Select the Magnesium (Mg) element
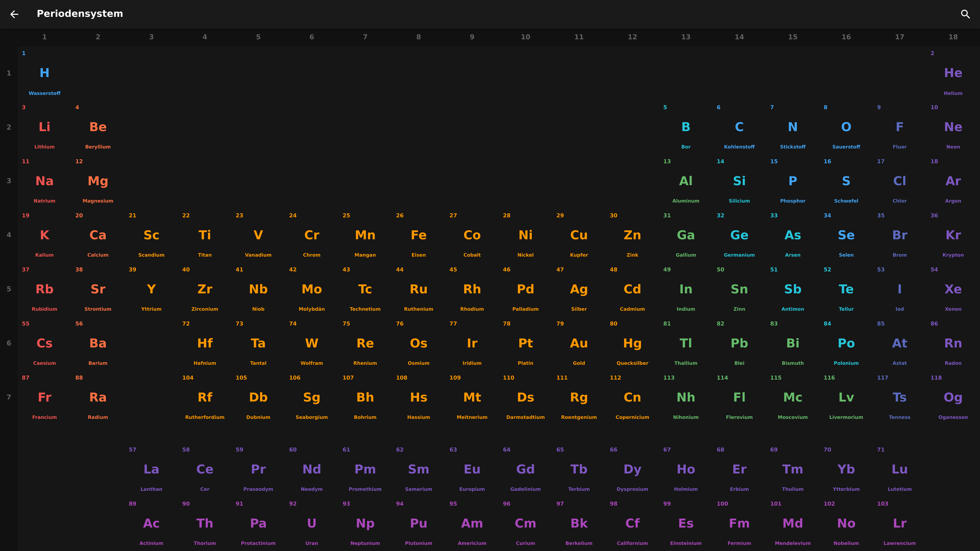 [98, 181]
